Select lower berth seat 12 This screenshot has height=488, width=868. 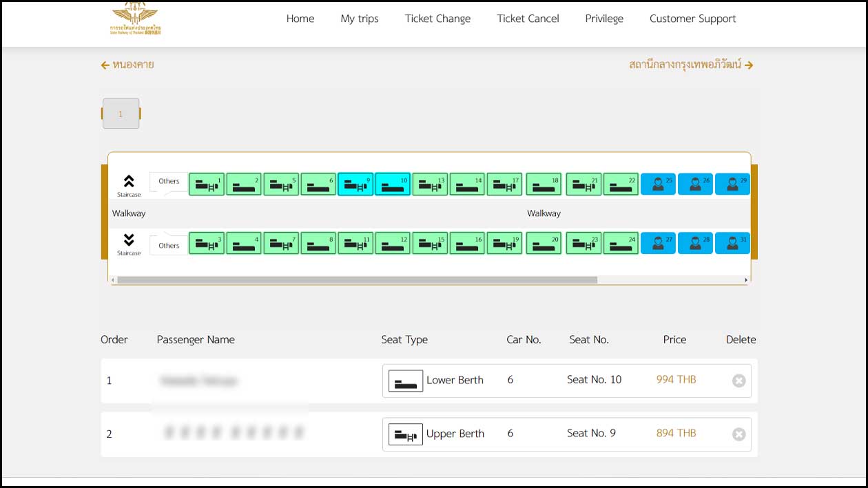coord(393,243)
